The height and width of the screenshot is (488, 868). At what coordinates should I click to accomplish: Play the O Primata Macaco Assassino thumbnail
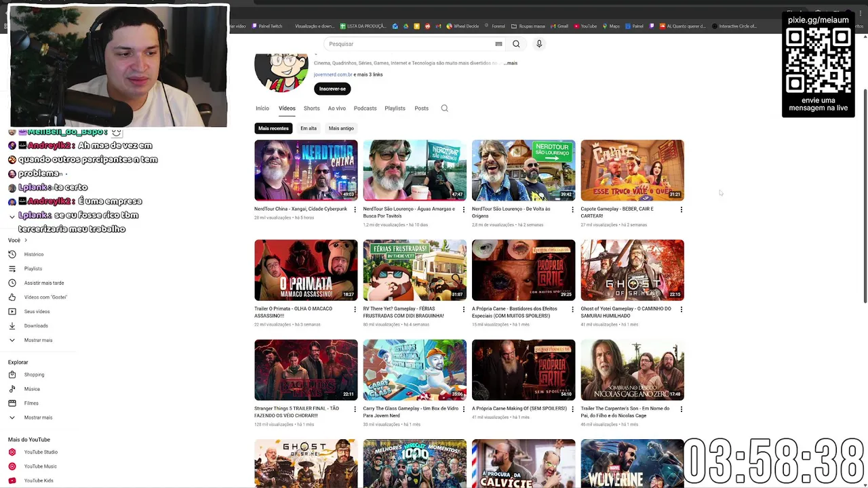coord(306,270)
